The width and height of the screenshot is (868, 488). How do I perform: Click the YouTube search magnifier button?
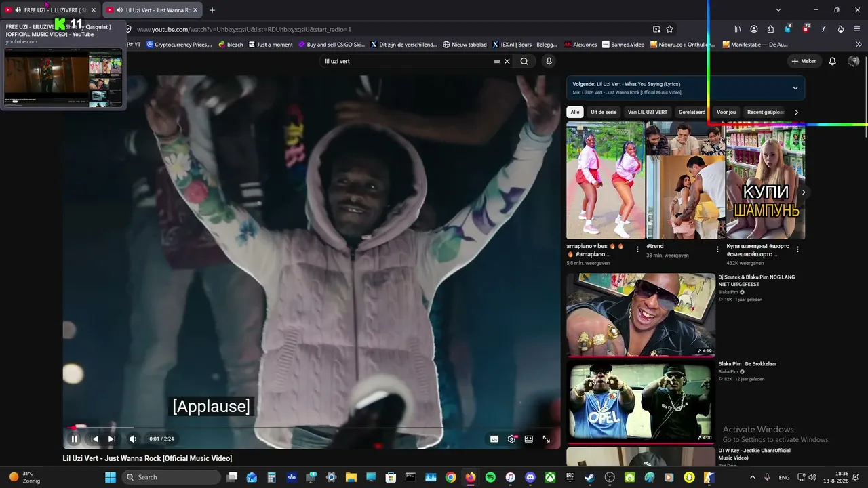coord(524,61)
